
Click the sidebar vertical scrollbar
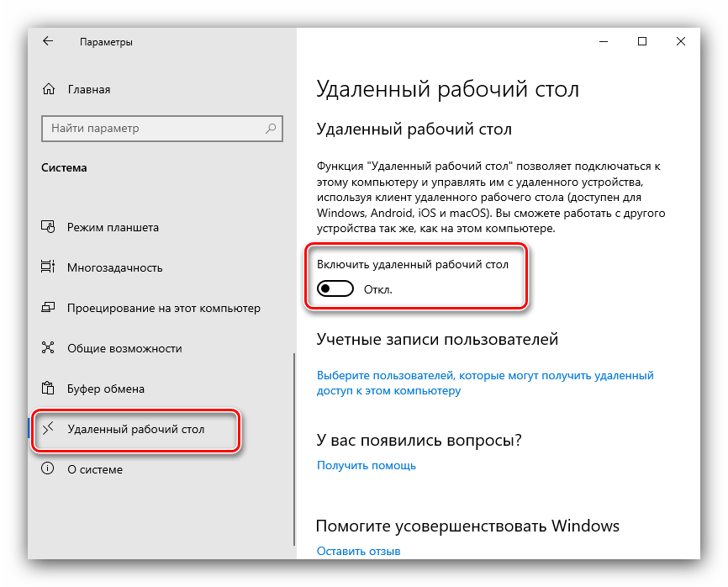tap(294, 450)
